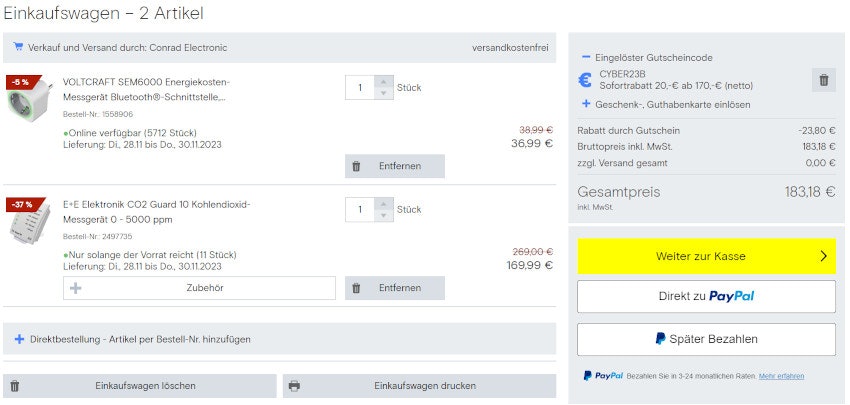Collapse the Eingelöster Gutscheincode section
Image resolution: width=850 pixels, height=405 pixels.
point(586,58)
